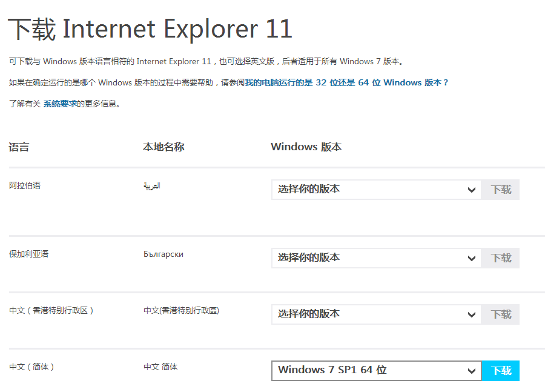Select the 中文（简体）language label

[x=31, y=367]
